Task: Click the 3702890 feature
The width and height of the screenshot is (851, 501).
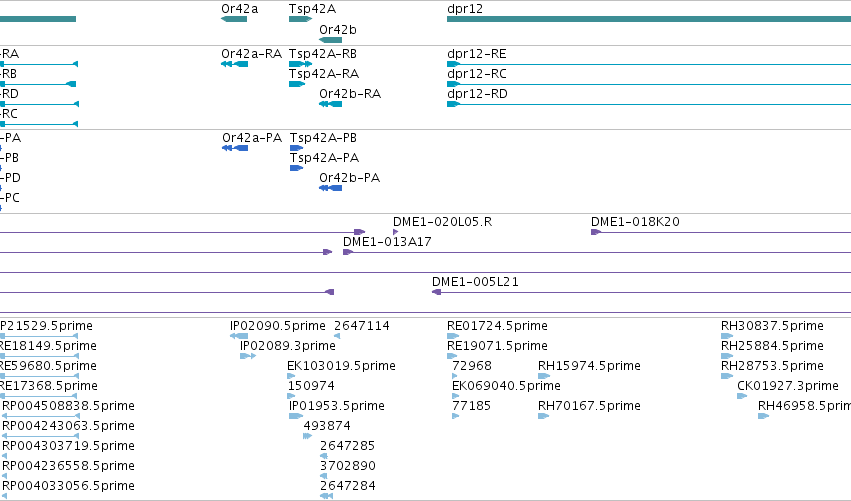Action: [324, 477]
